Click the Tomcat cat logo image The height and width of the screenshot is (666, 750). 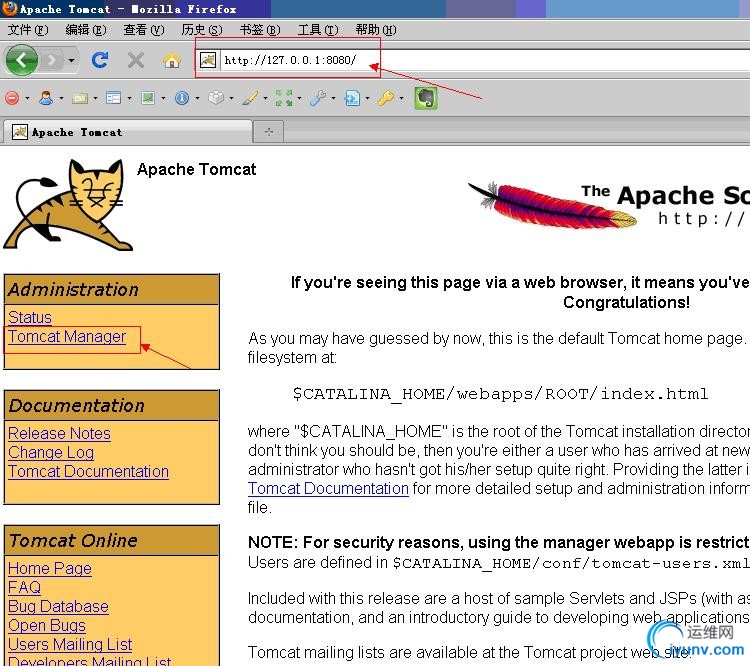click(x=68, y=205)
